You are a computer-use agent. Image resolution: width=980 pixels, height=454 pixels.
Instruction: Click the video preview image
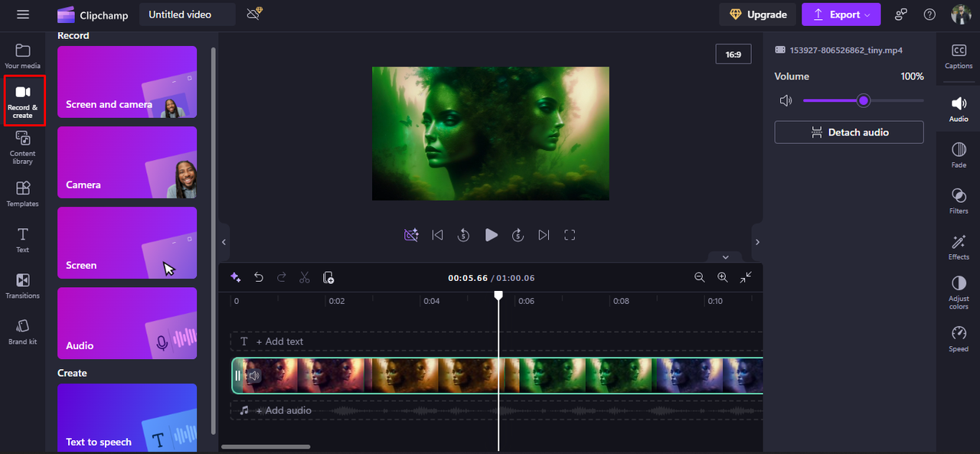(491, 133)
